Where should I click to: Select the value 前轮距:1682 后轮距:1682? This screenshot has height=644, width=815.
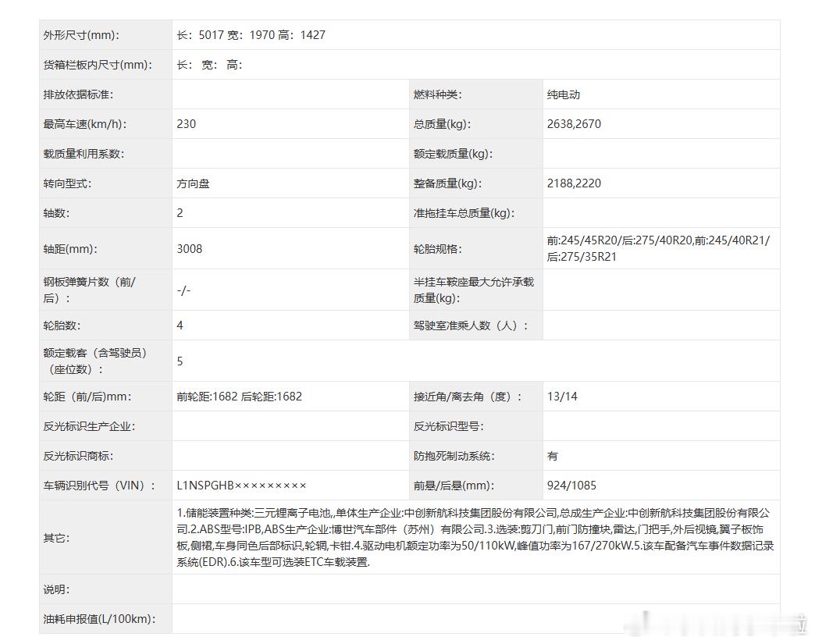point(239,397)
